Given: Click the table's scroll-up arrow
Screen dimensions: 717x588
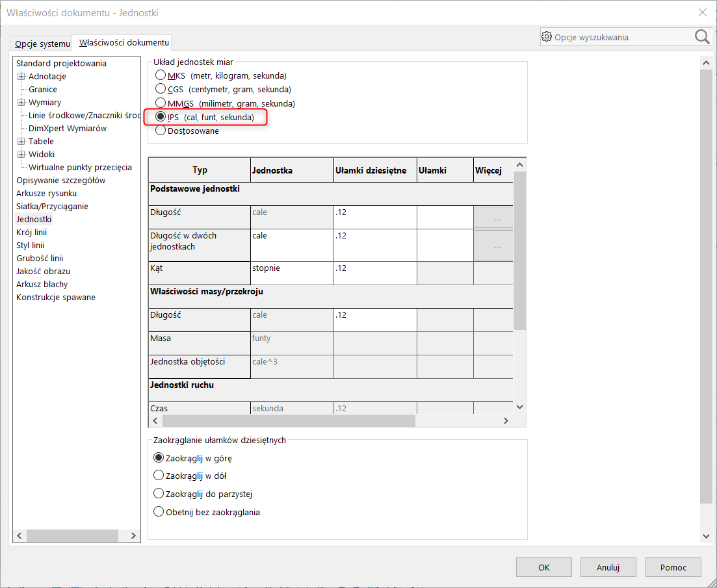Looking at the screenshot, I should (x=519, y=164).
